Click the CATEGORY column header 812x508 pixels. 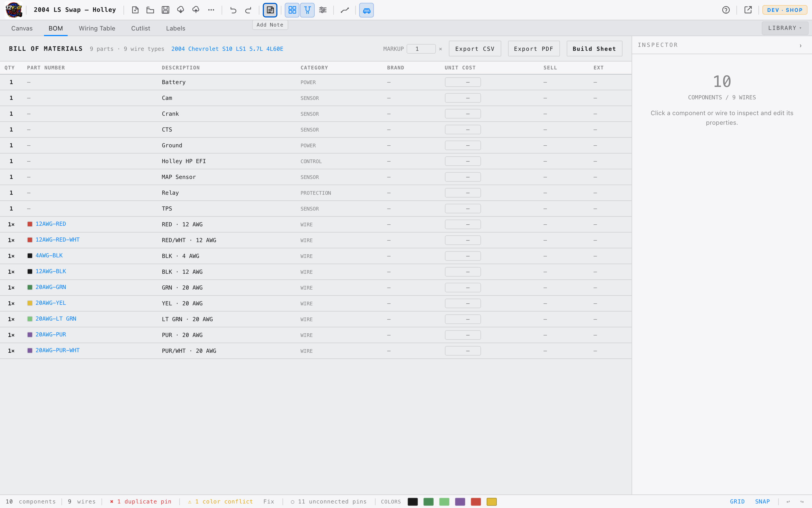[x=314, y=68]
